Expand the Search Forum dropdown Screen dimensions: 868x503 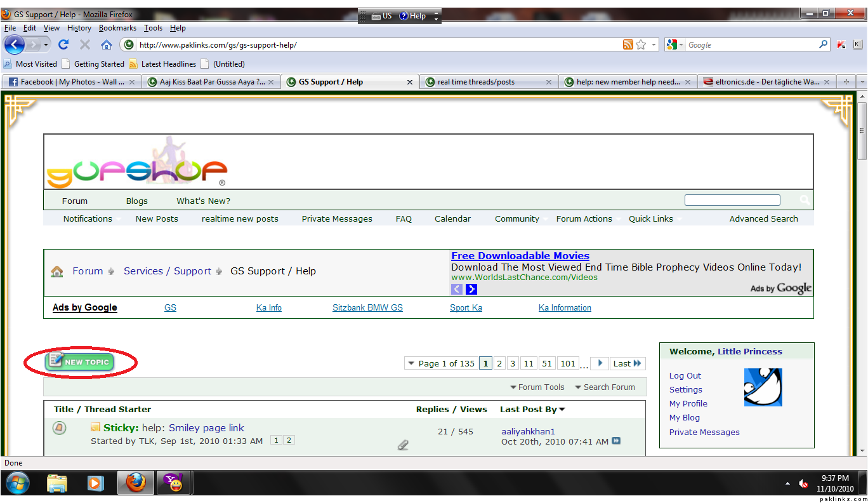[605, 387]
